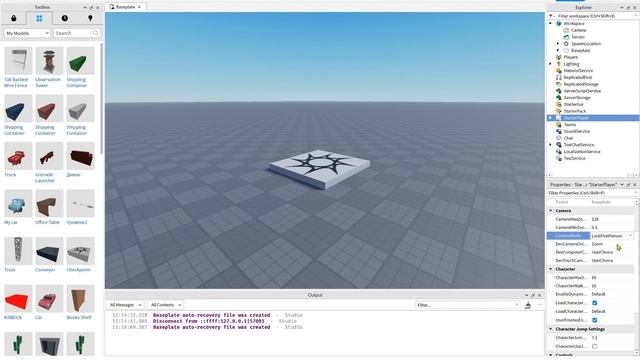
Task: Click the TestService icon in Explorer
Action: 559,158
